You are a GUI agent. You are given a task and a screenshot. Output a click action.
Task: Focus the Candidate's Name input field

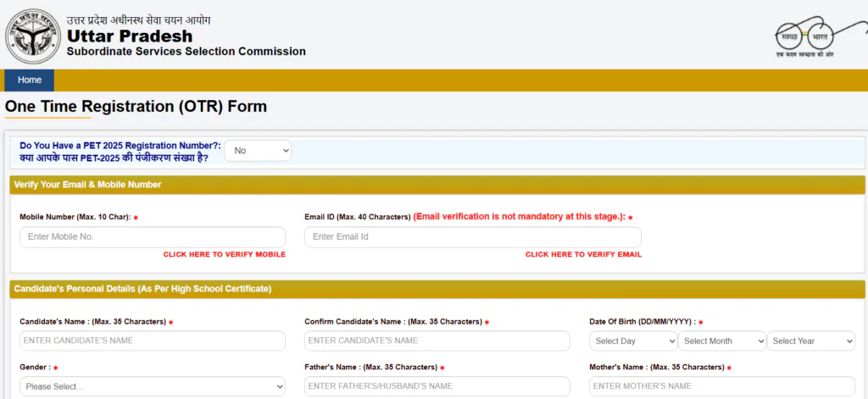tap(153, 341)
